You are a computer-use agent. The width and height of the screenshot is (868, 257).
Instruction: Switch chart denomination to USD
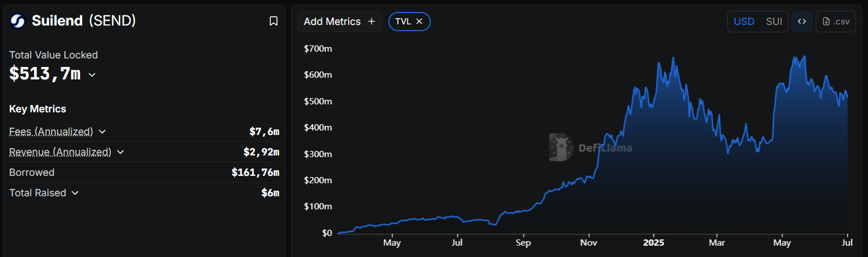coord(744,22)
